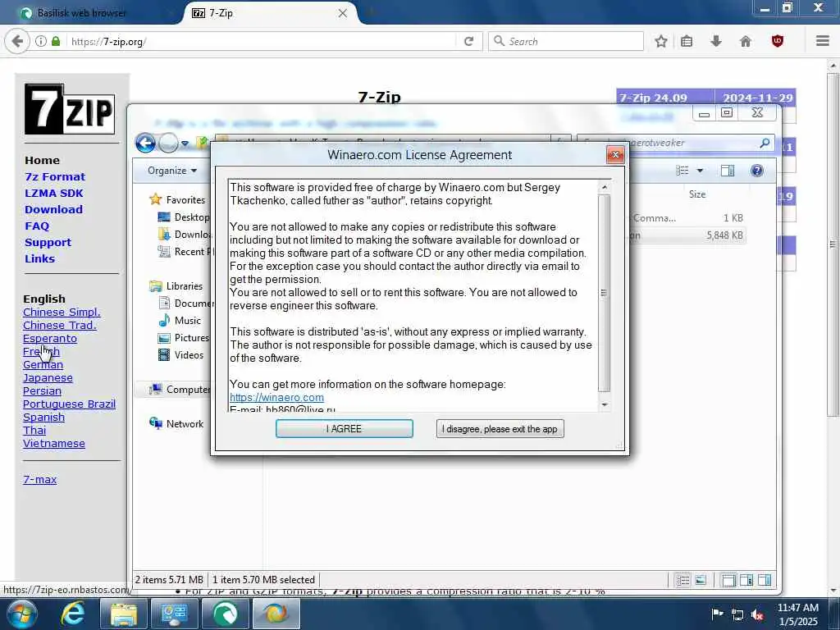Open the Support sidebar link
Viewport: 840px width, 630px height.
[x=48, y=243]
